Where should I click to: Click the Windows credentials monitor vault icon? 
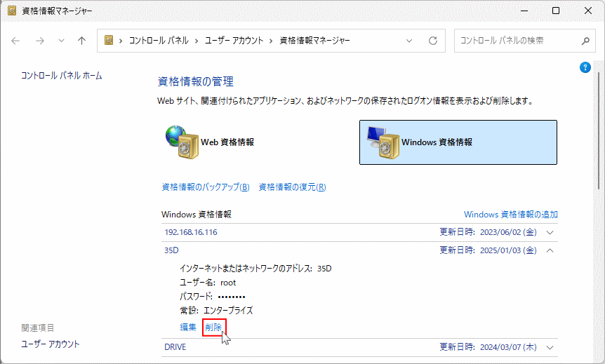coord(383,142)
